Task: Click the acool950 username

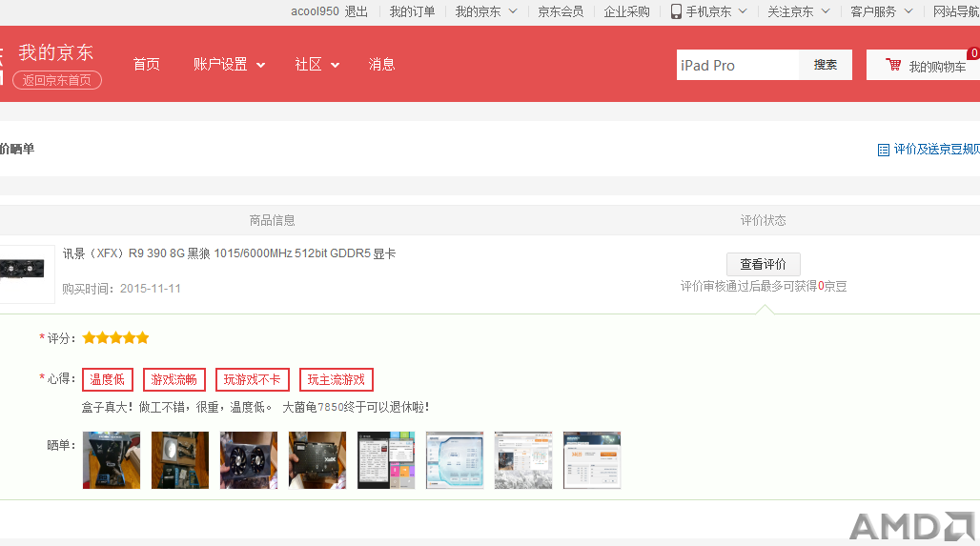Action: point(315,11)
